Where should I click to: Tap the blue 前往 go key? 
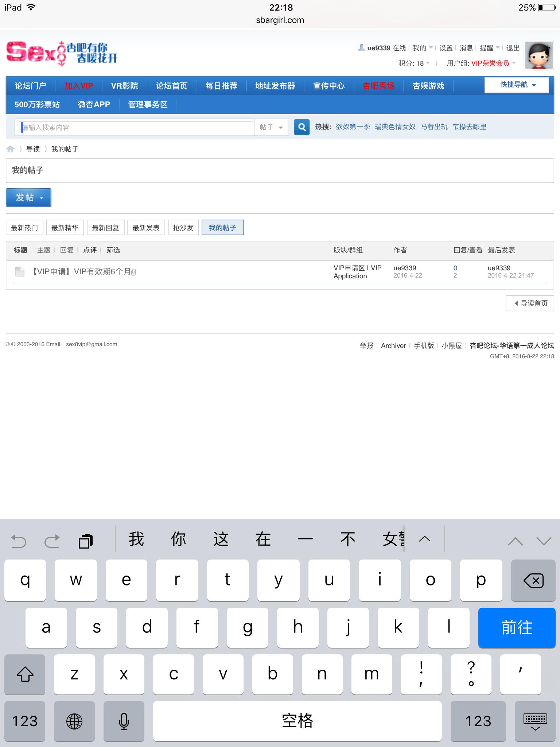[x=517, y=628]
